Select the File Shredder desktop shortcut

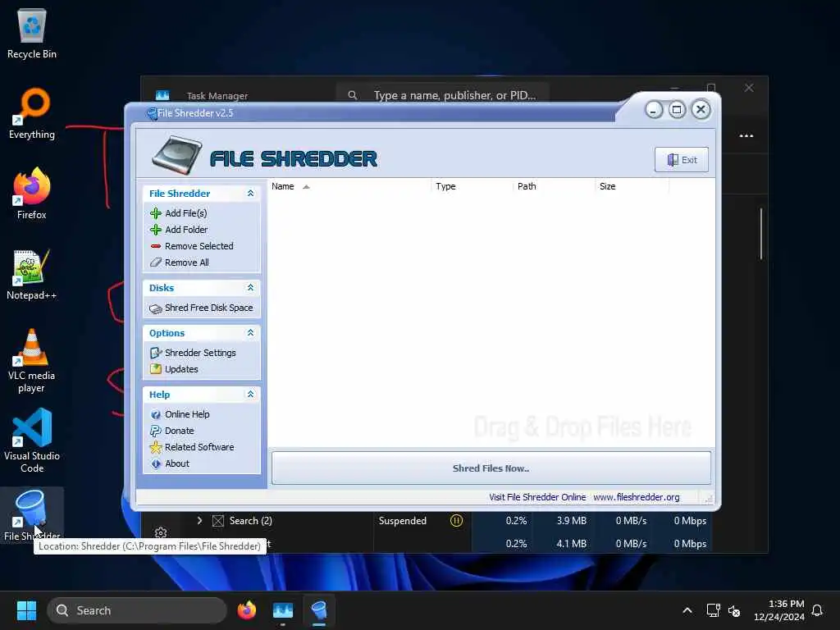(x=32, y=514)
